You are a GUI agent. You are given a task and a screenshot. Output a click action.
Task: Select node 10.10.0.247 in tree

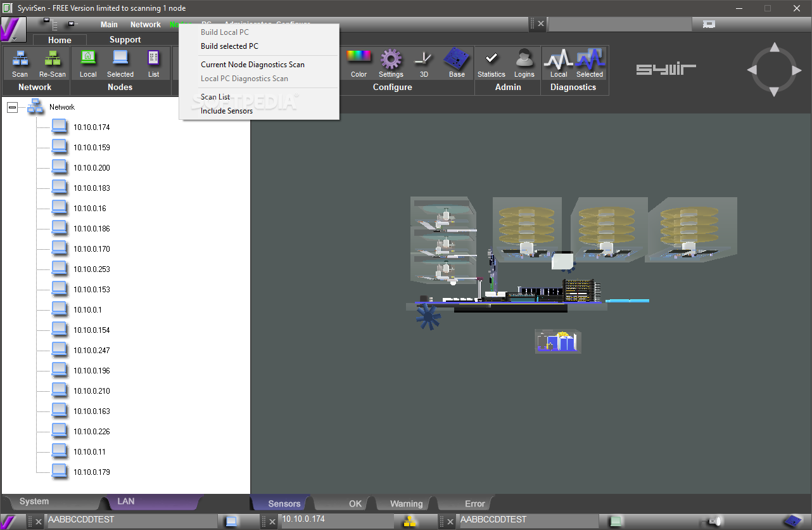pos(92,351)
